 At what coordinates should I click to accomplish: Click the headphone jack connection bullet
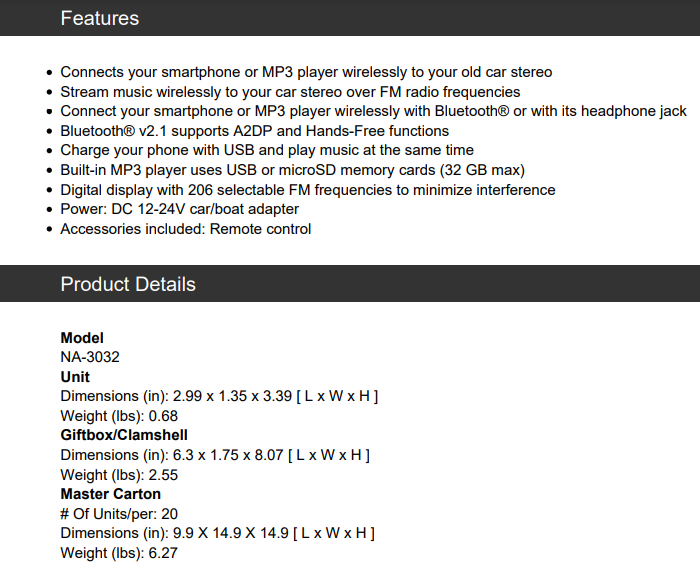coord(373,111)
